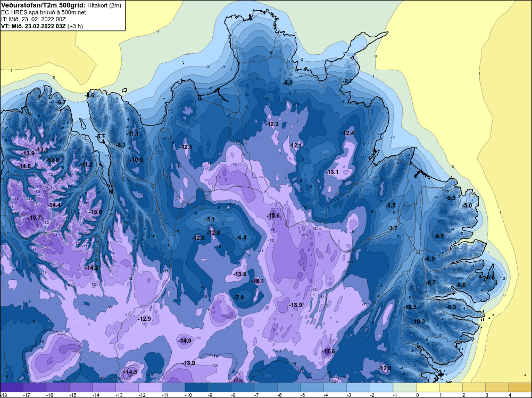Viewport: 532px width, 398px height.
Task: Click the -4.6 temperature label
Action: click(89, 96)
